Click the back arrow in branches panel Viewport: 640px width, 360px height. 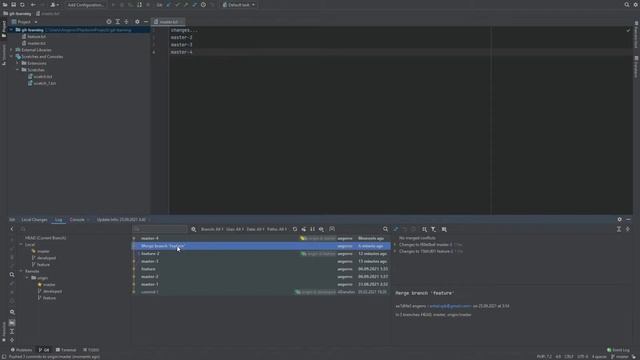click(12, 229)
